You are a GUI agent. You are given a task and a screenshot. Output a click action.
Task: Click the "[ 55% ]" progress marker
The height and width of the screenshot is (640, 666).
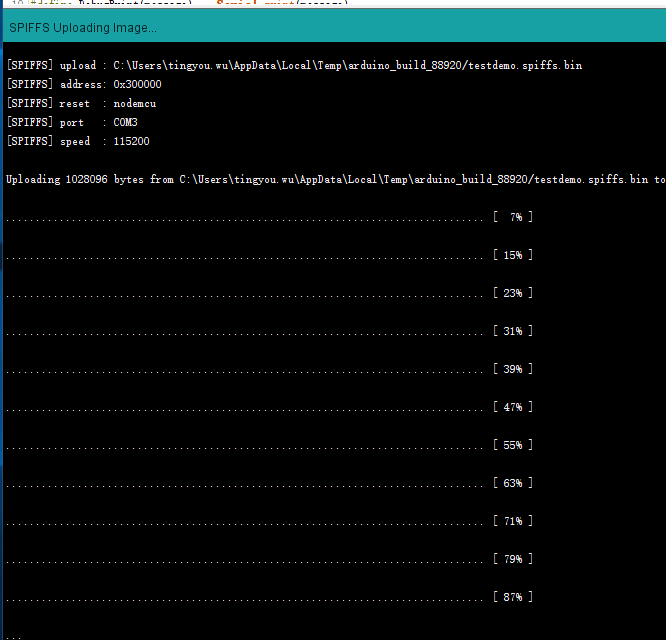(x=513, y=445)
